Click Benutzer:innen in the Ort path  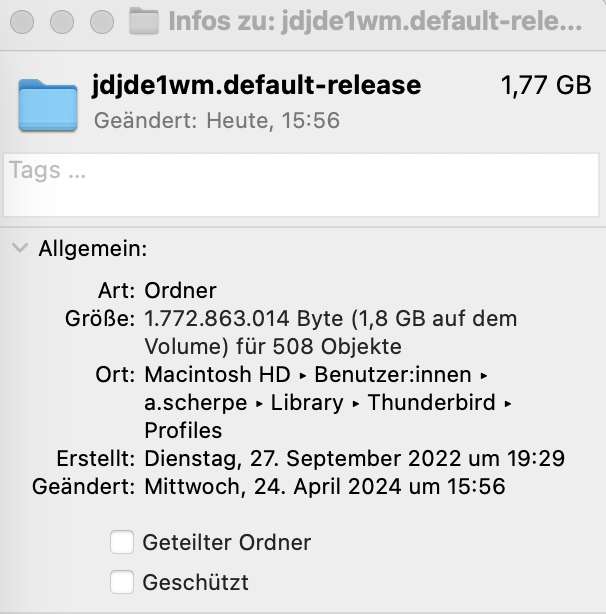coord(394,376)
